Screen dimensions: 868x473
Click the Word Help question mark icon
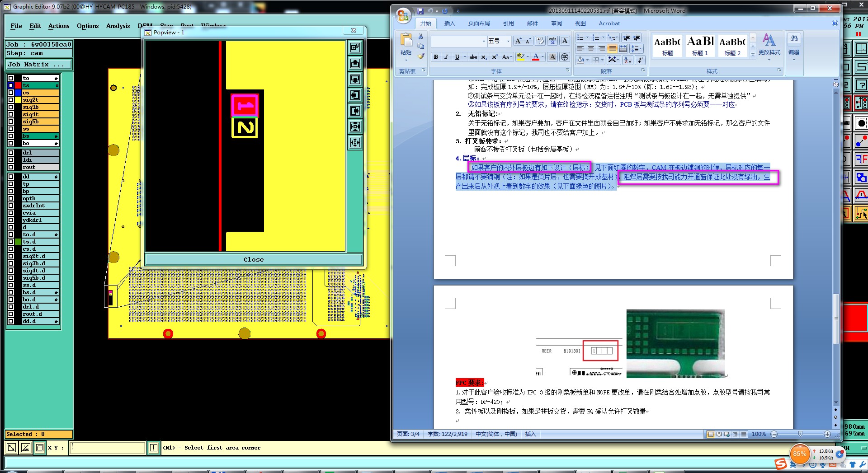point(835,23)
